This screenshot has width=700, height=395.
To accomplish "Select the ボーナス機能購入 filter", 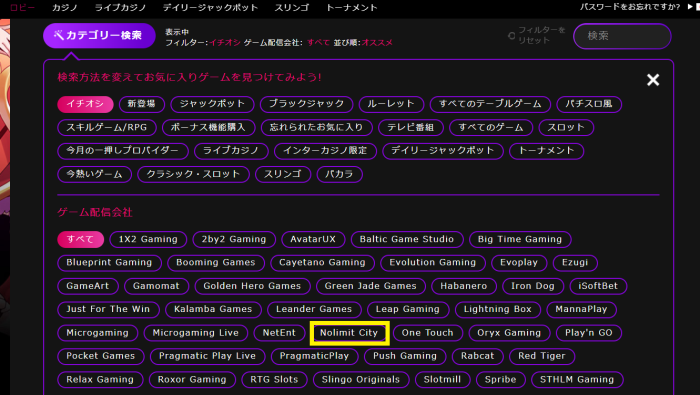I will (x=208, y=128).
